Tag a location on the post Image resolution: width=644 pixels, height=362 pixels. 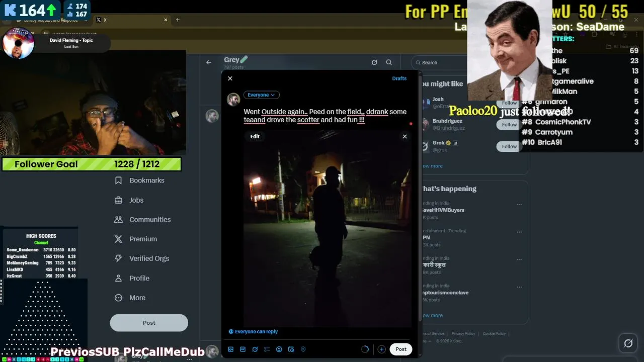[303, 349]
